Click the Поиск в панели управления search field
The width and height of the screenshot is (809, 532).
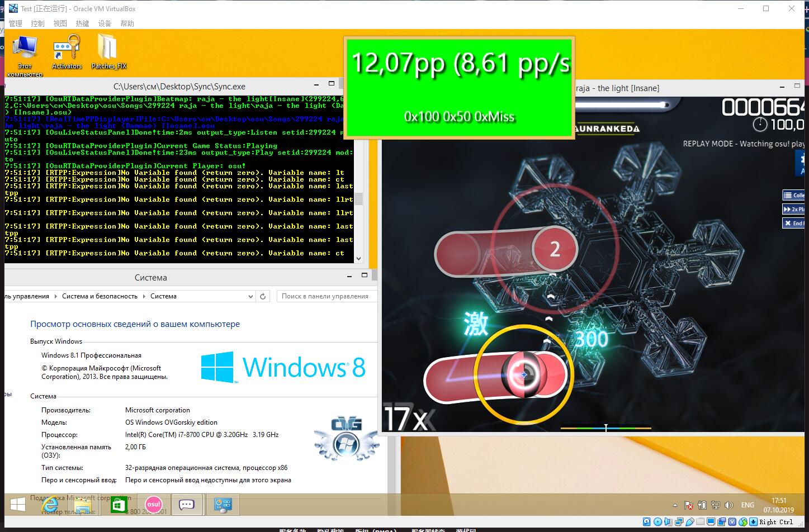coord(327,296)
